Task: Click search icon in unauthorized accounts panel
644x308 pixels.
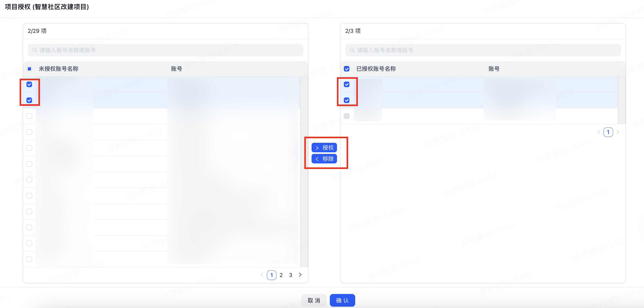Action: pyautogui.click(x=35, y=50)
